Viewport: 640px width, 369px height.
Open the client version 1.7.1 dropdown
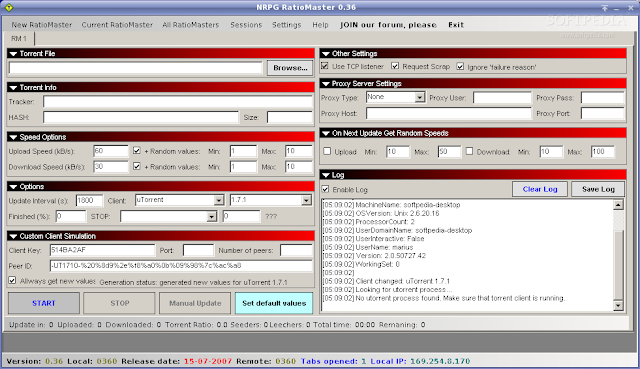coord(306,200)
